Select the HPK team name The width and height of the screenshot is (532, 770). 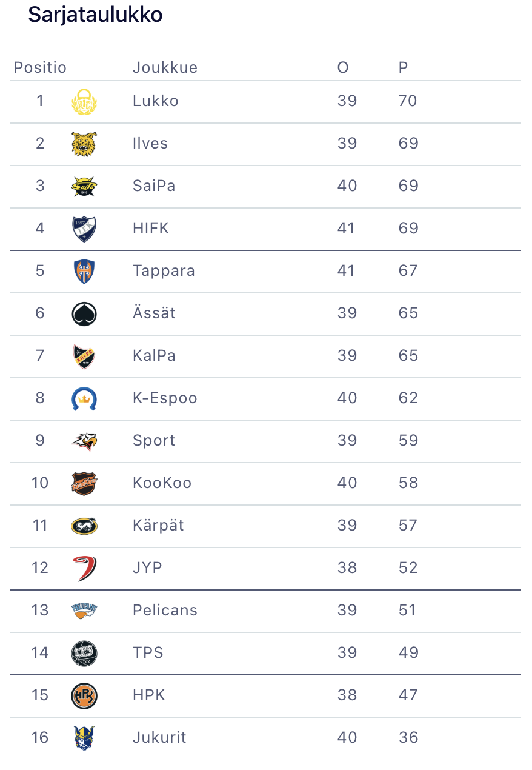coord(149,695)
